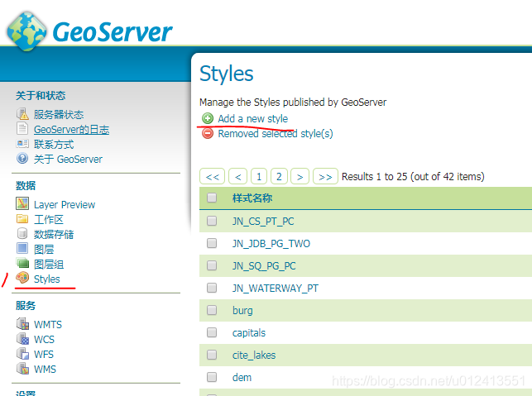Click the 图层 blue layer icon
This screenshot has width=532, height=396.
pos(22,248)
